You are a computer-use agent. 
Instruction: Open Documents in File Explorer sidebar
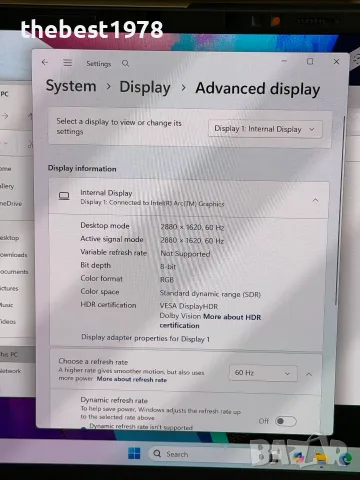coord(14,272)
